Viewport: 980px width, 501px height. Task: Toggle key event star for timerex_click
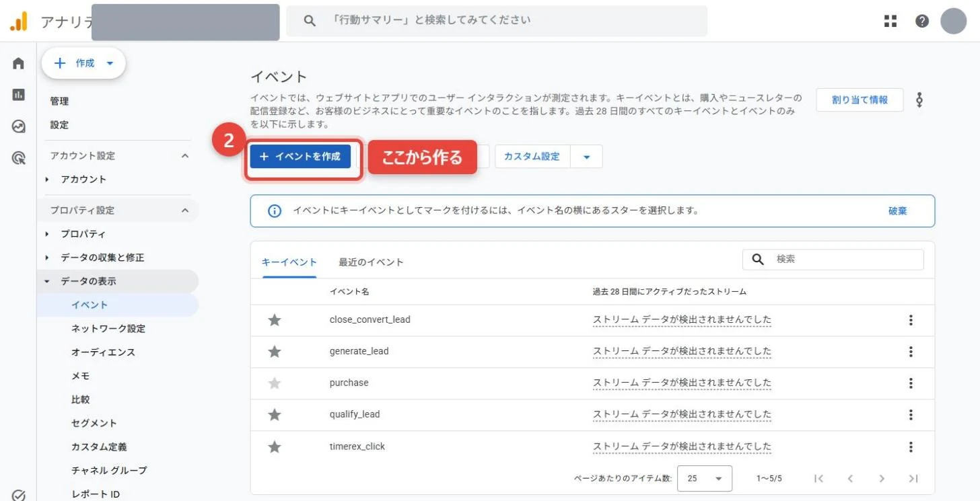(274, 447)
